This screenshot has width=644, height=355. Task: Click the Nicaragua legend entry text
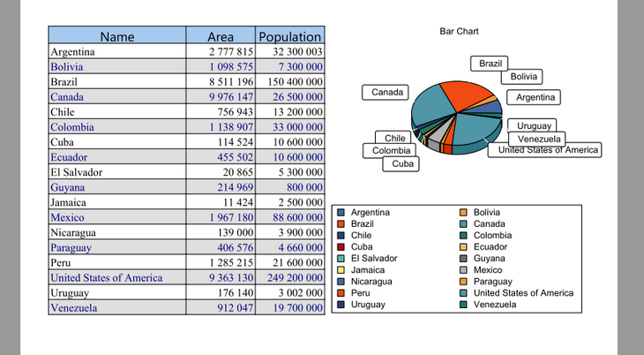point(371,282)
